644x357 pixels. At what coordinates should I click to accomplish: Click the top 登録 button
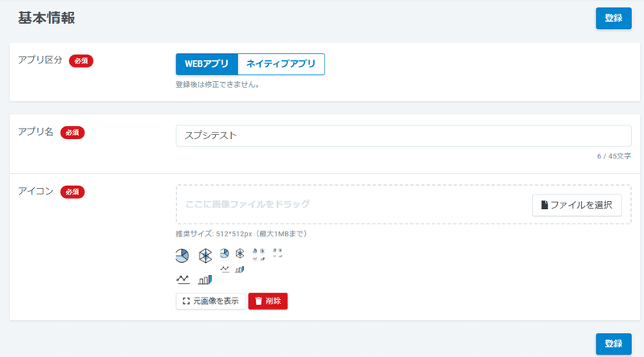click(613, 18)
